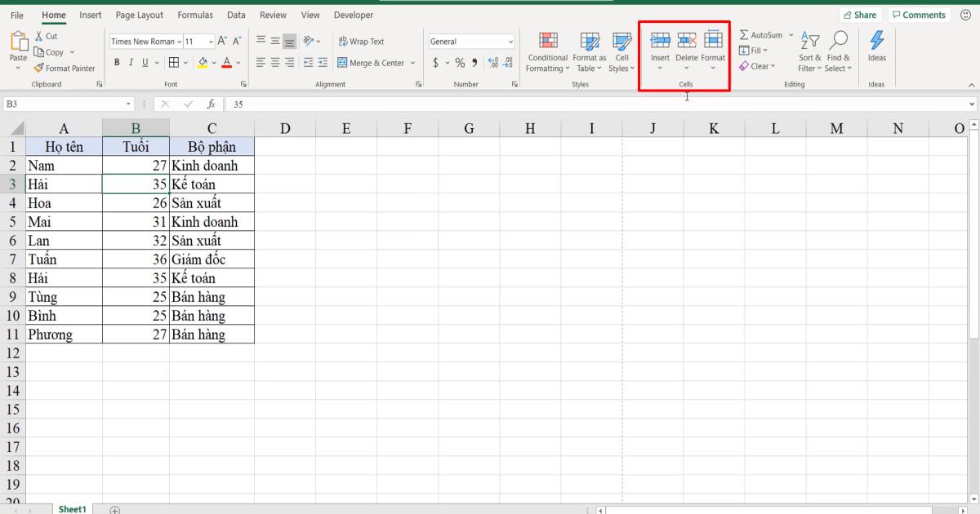Click the Delete Cells icon

point(686,39)
